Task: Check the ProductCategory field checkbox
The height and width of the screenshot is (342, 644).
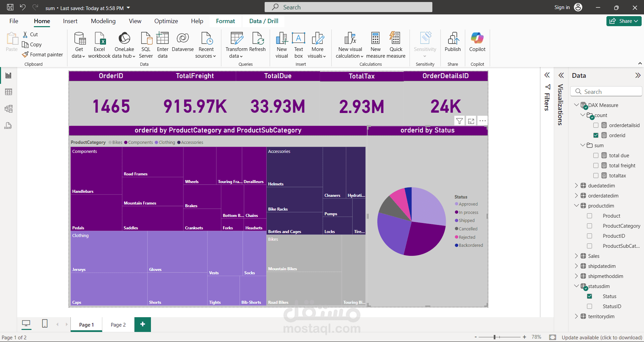Action: coord(590,226)
